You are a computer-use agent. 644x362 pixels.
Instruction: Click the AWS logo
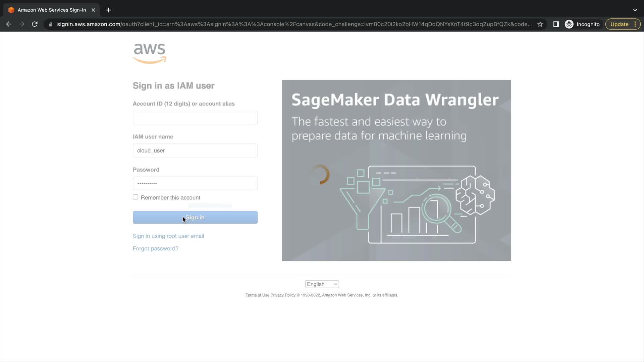pos(150,53)
